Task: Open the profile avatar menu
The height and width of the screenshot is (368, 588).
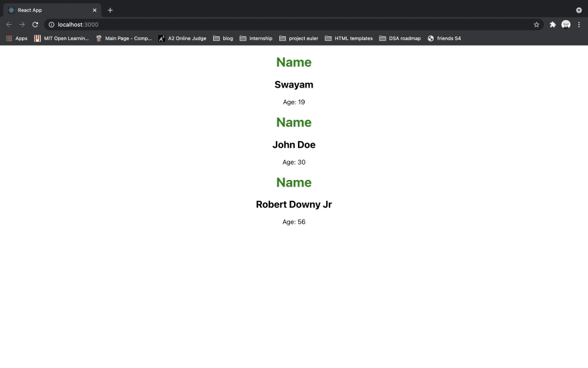Action: pos(566,24)
